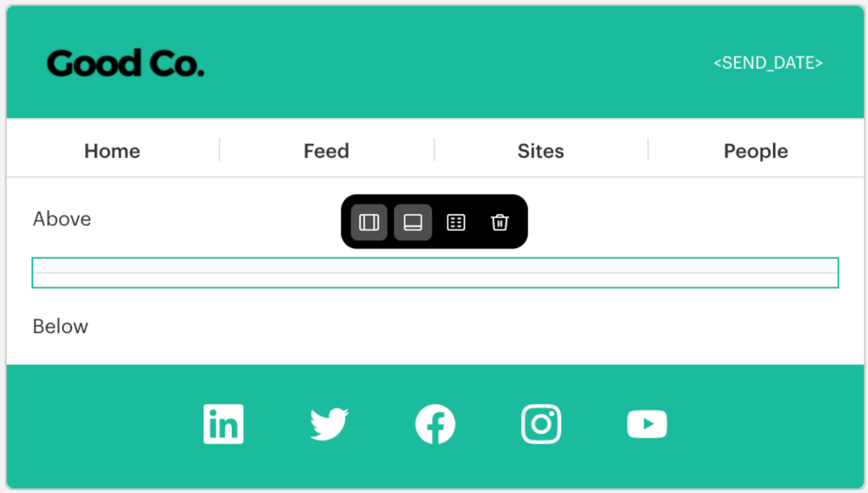Open the Feed navigation item
The image size is (868, 493).
coord(326,151)
